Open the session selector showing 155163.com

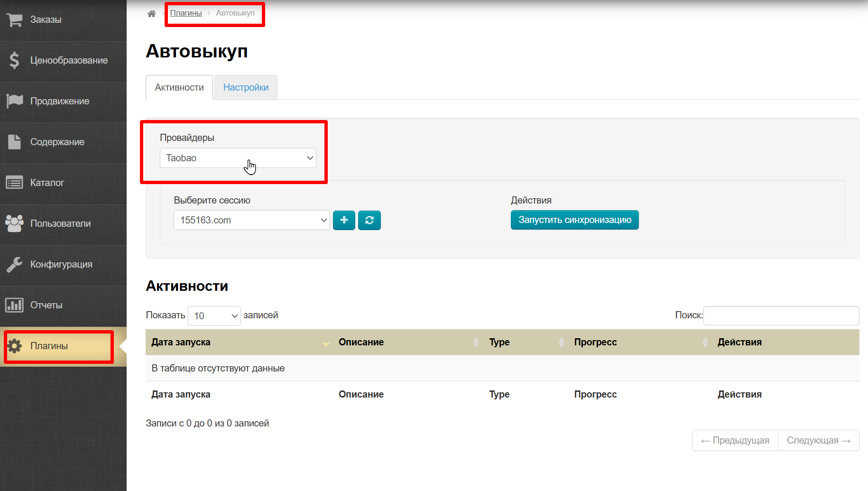[x=251, y=220]
